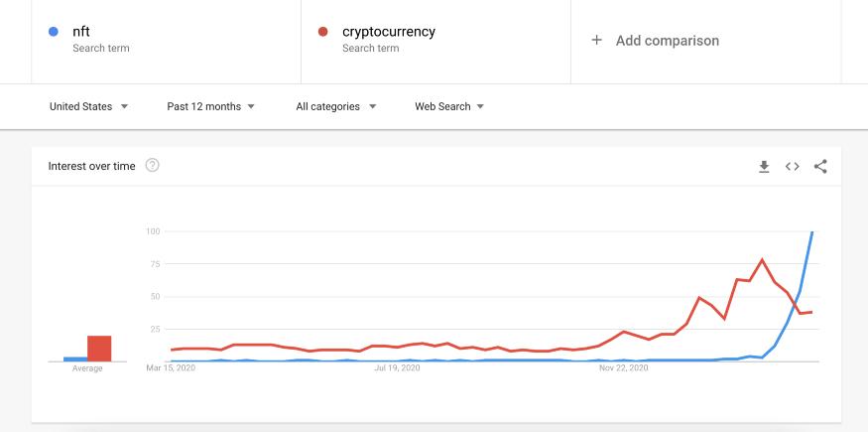
Task: Click the Mar 15, 2020 axis label
Action: point(171,368)
